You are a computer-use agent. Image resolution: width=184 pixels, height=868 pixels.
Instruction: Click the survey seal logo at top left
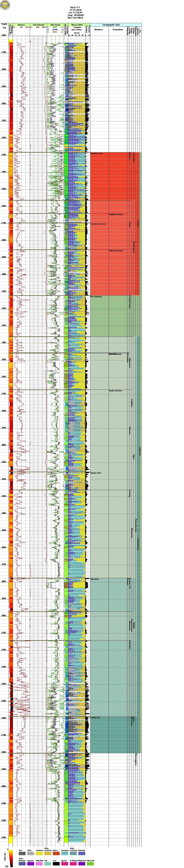pyautogui.click(x=5, y=5)
